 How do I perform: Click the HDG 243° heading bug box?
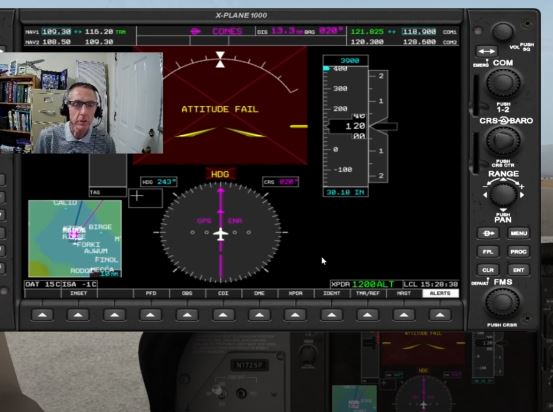point(159,182)
